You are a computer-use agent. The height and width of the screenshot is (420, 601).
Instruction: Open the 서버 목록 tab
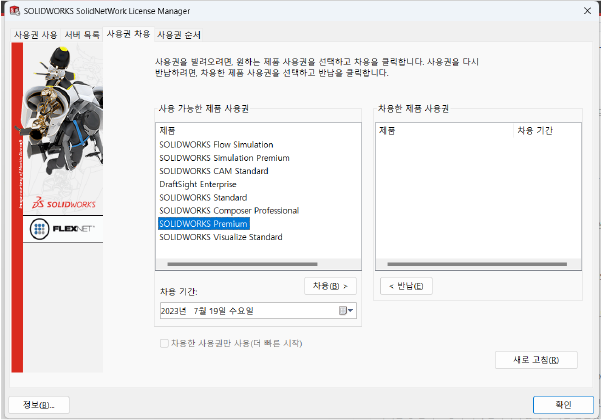(82, 35)
